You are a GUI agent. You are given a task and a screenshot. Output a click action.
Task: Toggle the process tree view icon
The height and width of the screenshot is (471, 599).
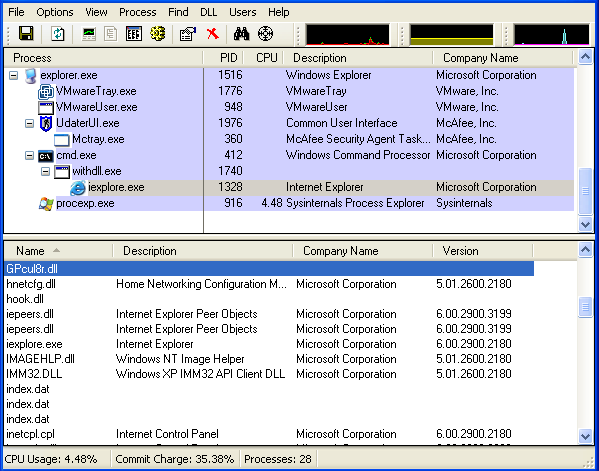coord(111,34)
